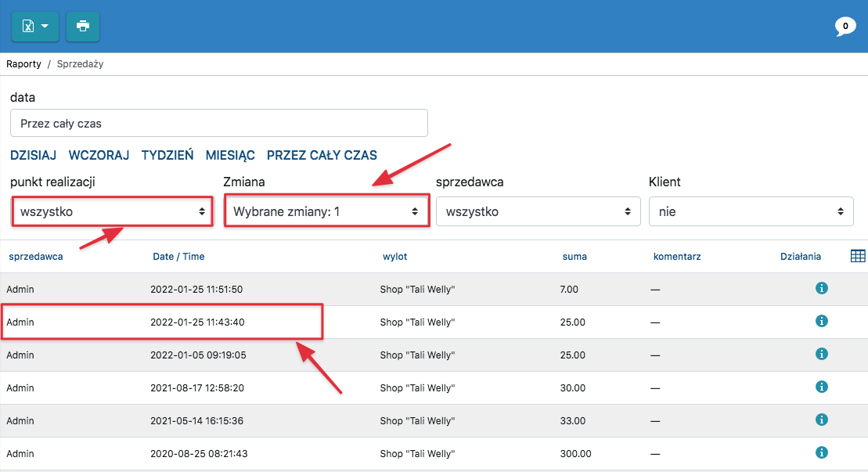Image resolution: width=868 pixels, height=472 pixels.
Task: Show info for sale at 2022-01-25 11:43:40
Action: pyautogui.click(x=821, y=322)
